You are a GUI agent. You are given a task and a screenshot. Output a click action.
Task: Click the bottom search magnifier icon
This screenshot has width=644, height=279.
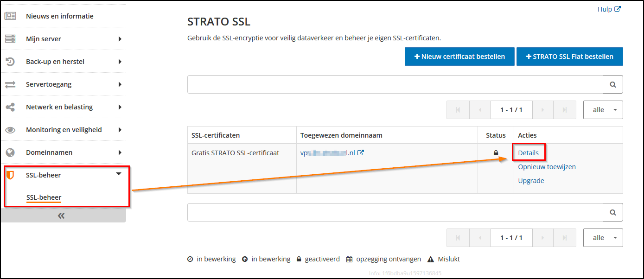click(x=613, y=212)
